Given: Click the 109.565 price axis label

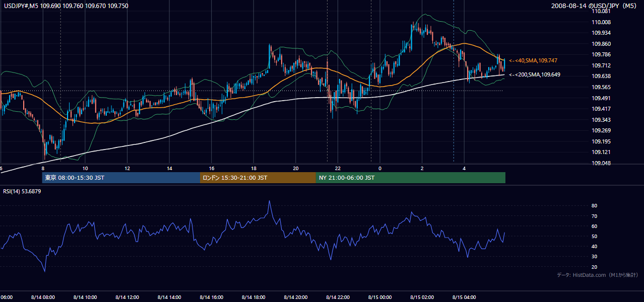Looking at the screenshot, I should (601, 87).
